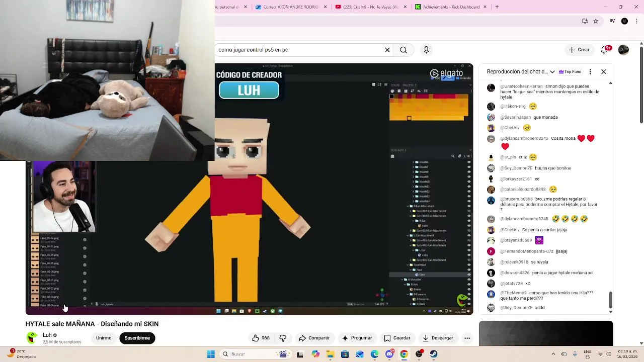Open Microsoft Store from the taskbar
Screen dimensions: 644x362
pyautogui.click(x=345, y=354)
